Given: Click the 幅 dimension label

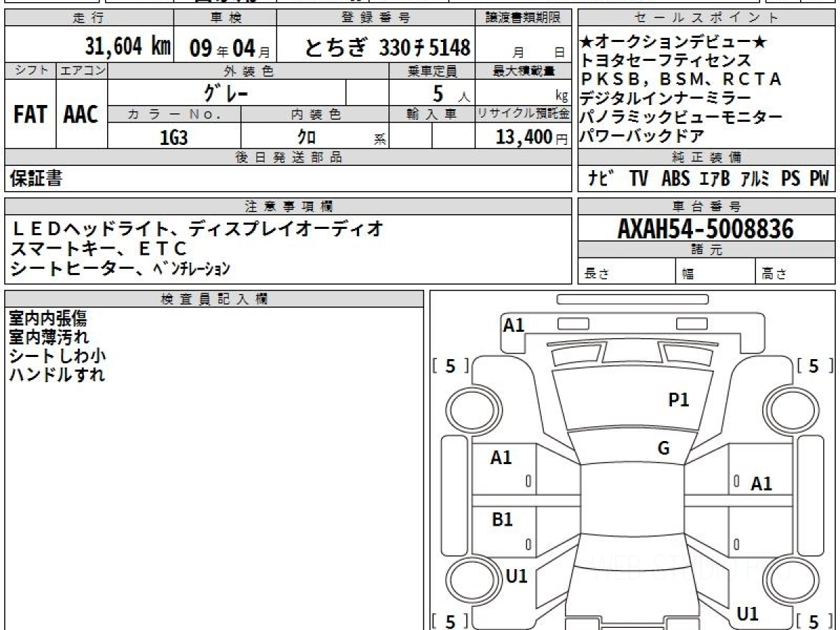Looking at the screenshot, I should pyautogui.click(x=687, y=274).
